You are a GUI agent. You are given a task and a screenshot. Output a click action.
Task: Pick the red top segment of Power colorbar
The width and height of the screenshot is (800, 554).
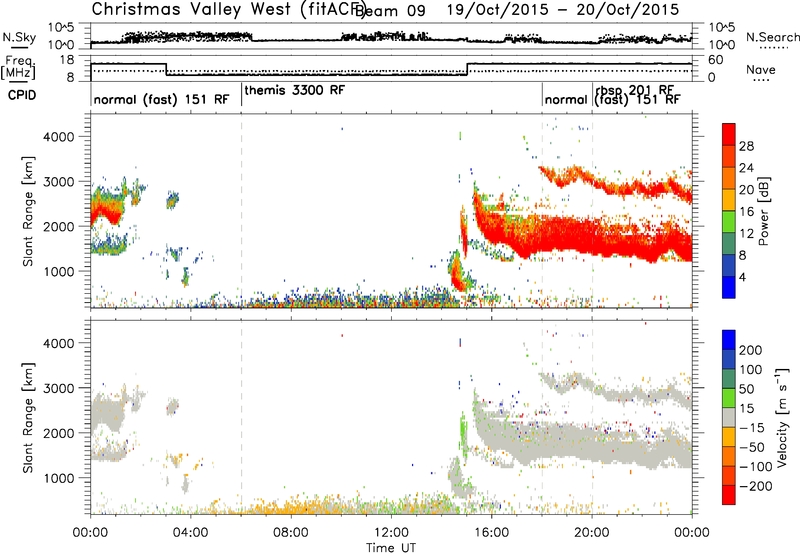point(729,134)
